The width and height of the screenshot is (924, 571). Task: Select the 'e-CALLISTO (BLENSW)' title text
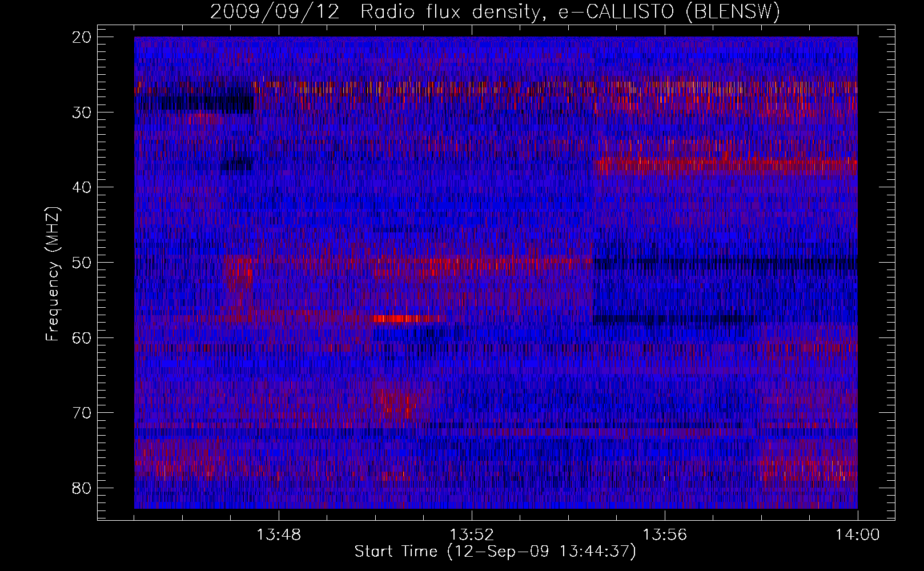coord(669,11)
